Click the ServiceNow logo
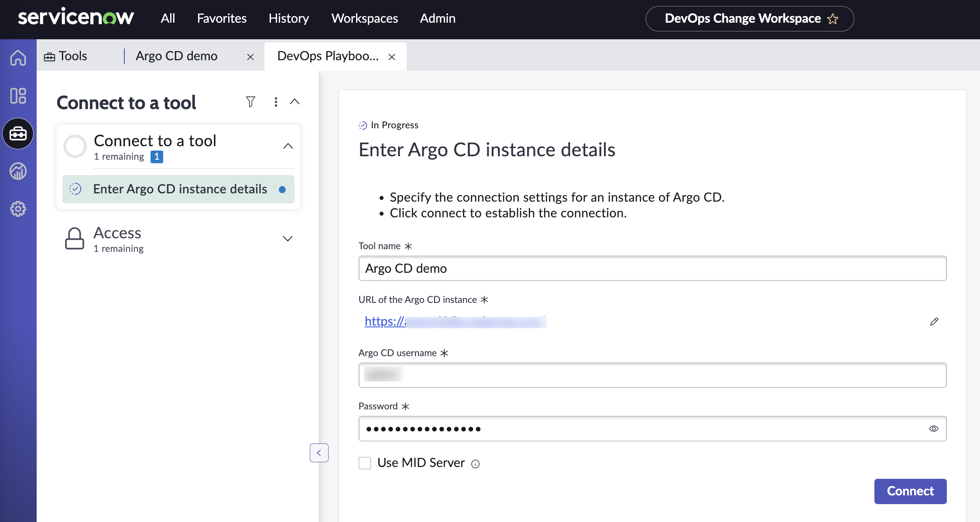980x522 pixels. [x=76, y=17]
